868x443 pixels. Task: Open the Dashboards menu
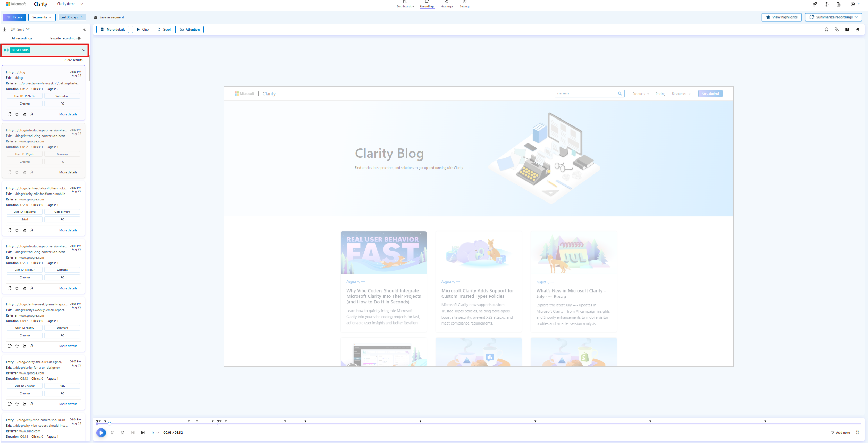[x=405, y=4]
